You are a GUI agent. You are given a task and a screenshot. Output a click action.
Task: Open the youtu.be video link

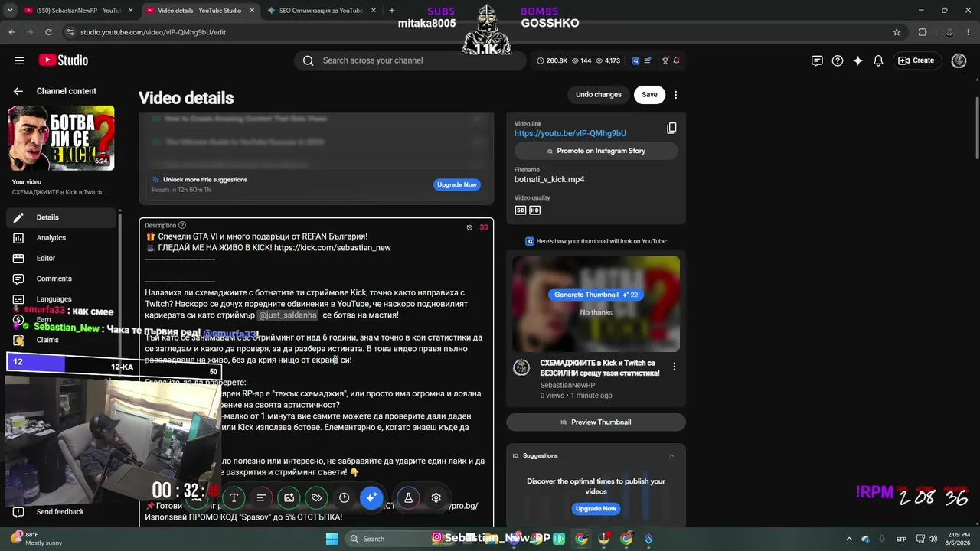tap(570, 134)
